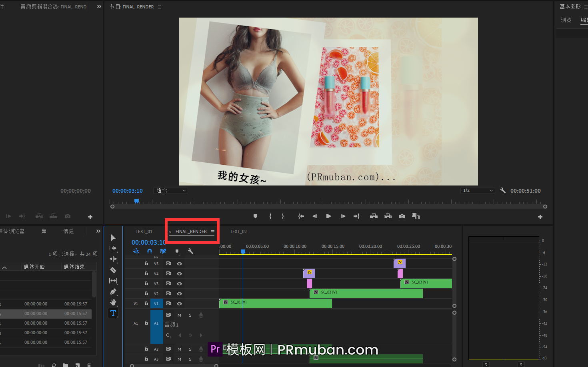Open FINAL_RENDER timeline panel menu
Image resolution: width=588 pixels, height=367 pixels.
tap(213, 231)
